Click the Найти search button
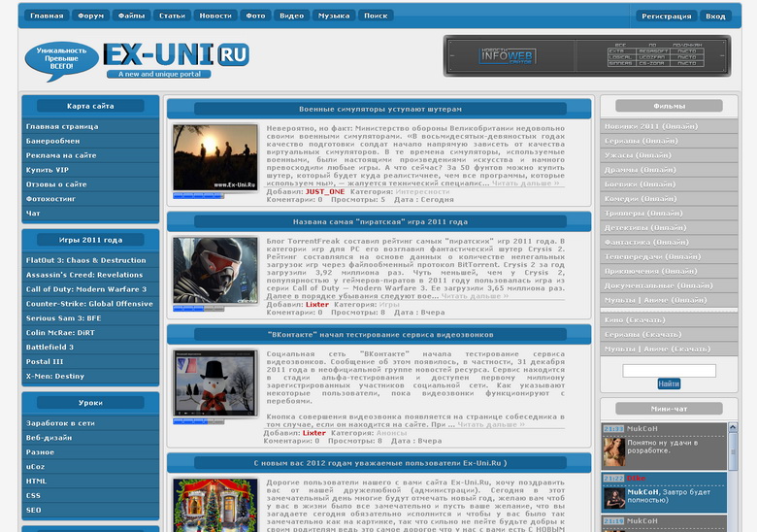This screenshot has height=532, width=757. point(669,383)
